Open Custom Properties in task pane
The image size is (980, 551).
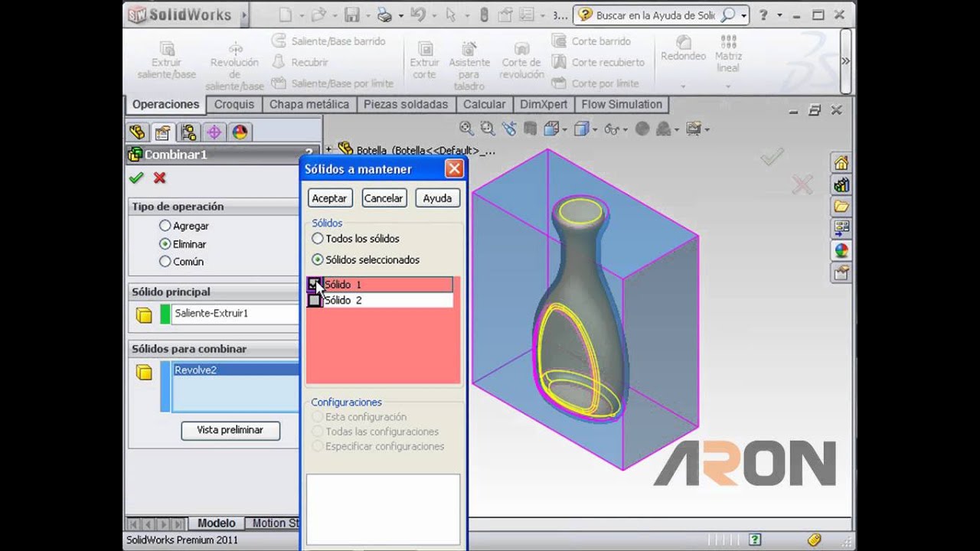841,272
